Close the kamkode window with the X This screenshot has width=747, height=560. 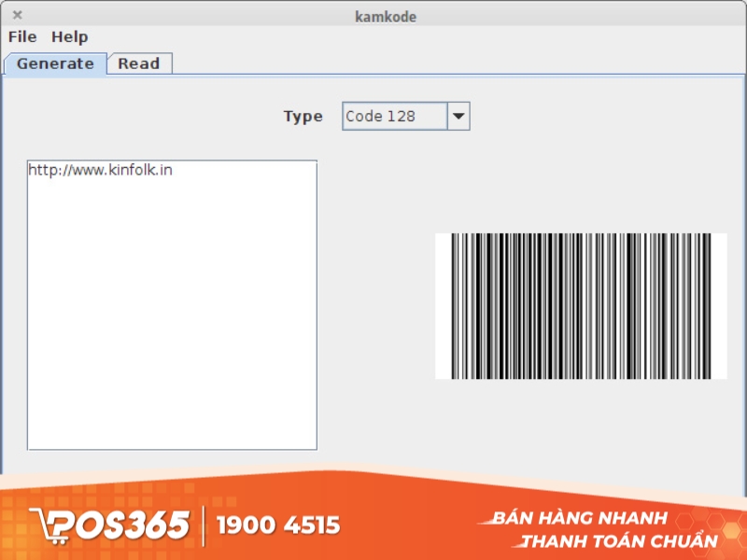[x=17, y=15]
